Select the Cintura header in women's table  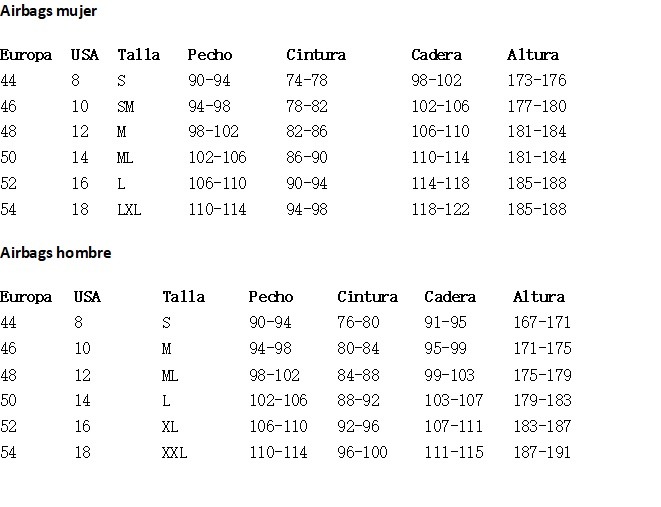pos(316,55)
